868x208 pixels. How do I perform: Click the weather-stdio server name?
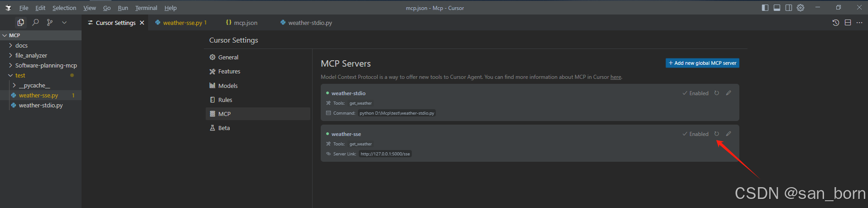coord(348,93)
